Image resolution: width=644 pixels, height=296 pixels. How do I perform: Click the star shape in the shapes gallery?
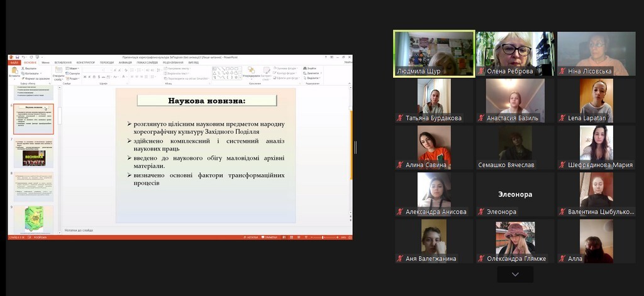click(x=236, y=77)
